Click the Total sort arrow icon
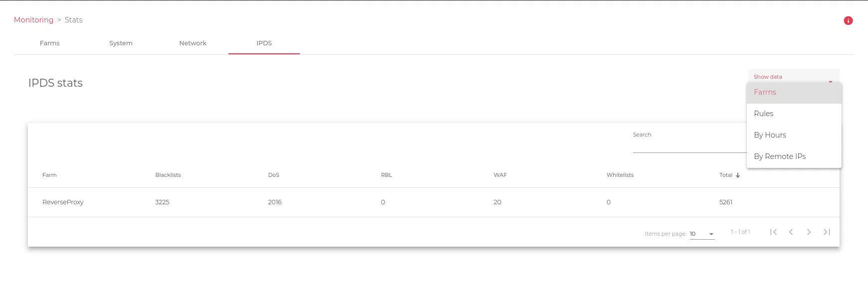 (x=738, y=175)
